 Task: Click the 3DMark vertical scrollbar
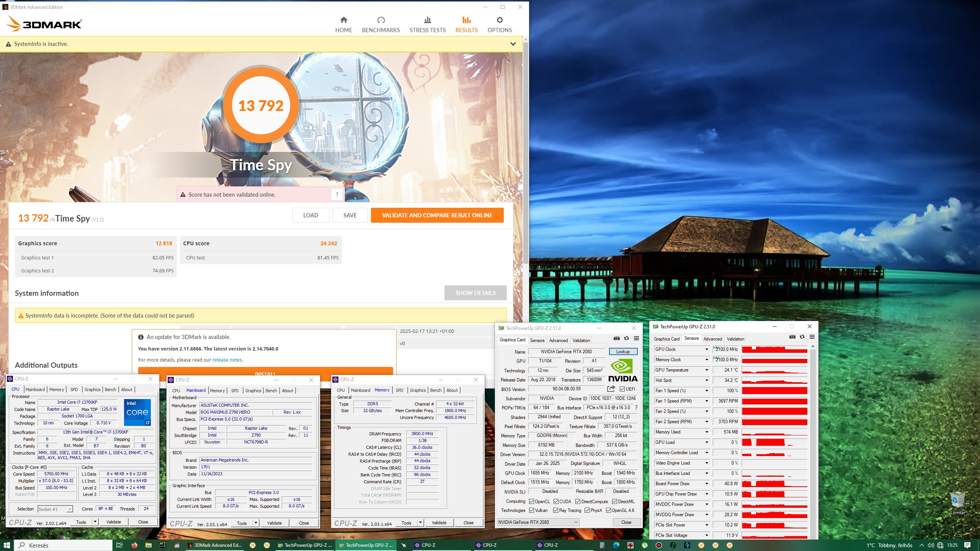(526, 153)
